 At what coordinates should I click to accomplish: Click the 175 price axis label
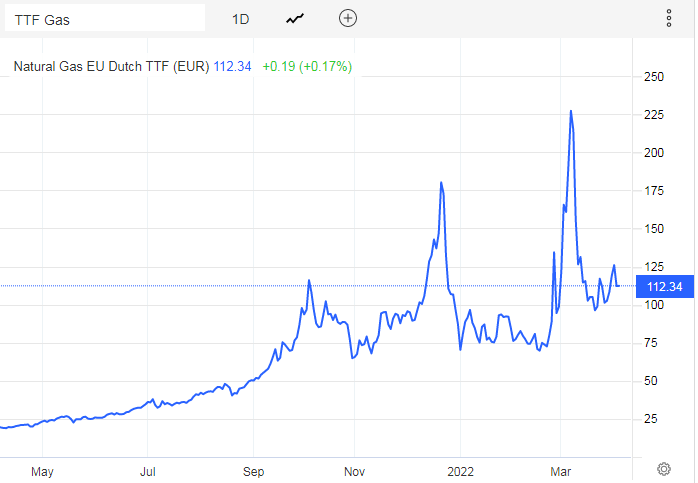653,191
